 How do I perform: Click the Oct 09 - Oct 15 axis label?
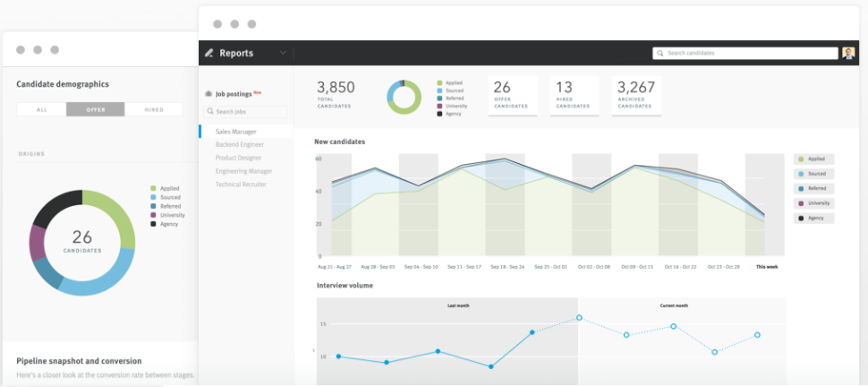pyautogui.click(x=637, y=267)
